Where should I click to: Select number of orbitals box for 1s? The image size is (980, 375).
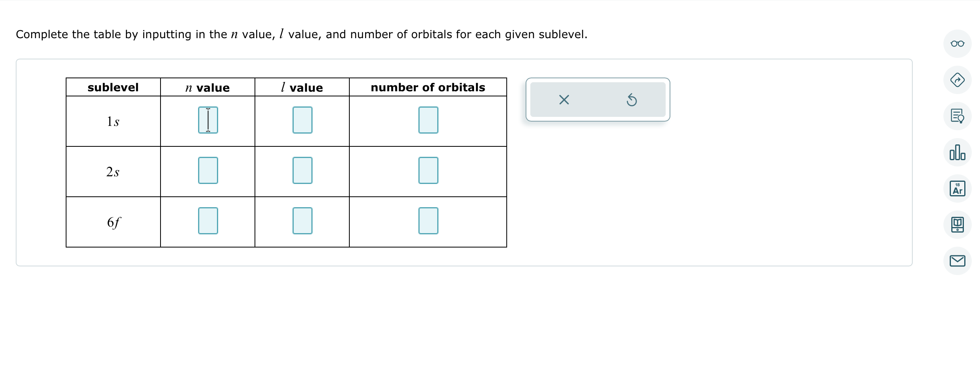click(x=428, y=120)
